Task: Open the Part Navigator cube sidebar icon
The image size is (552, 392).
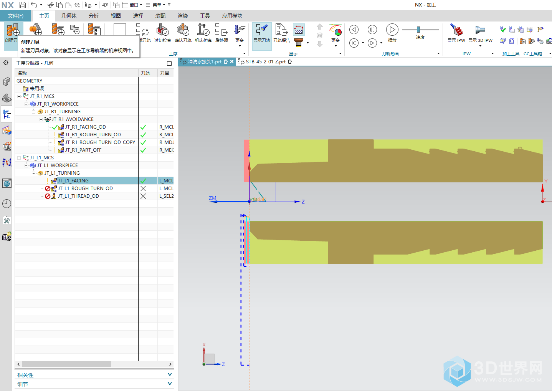Action: pos(7,81)
